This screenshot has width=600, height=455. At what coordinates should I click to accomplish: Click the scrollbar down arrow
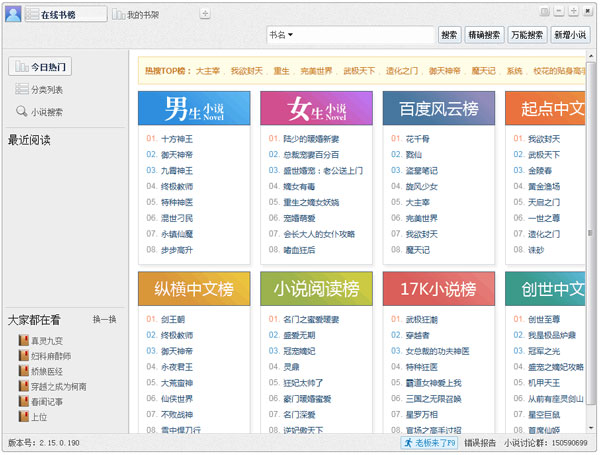click(591, 427)
